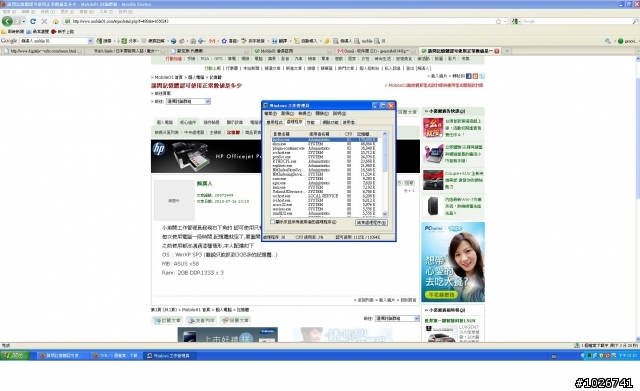Image resolution: width=640 pixels, height=391 pixels.
Task: Open the post author's username link
Action: pos(204,184)
